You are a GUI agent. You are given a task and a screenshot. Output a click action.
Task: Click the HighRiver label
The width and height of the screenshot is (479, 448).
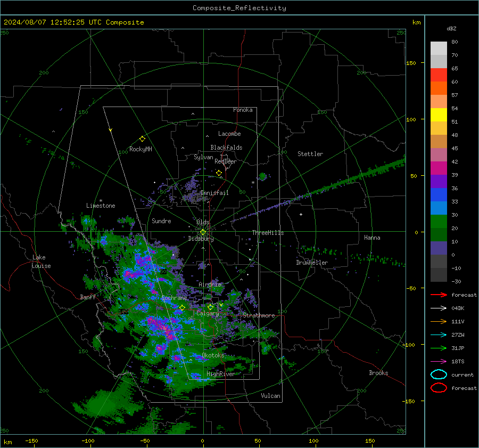tap(220, 374)
